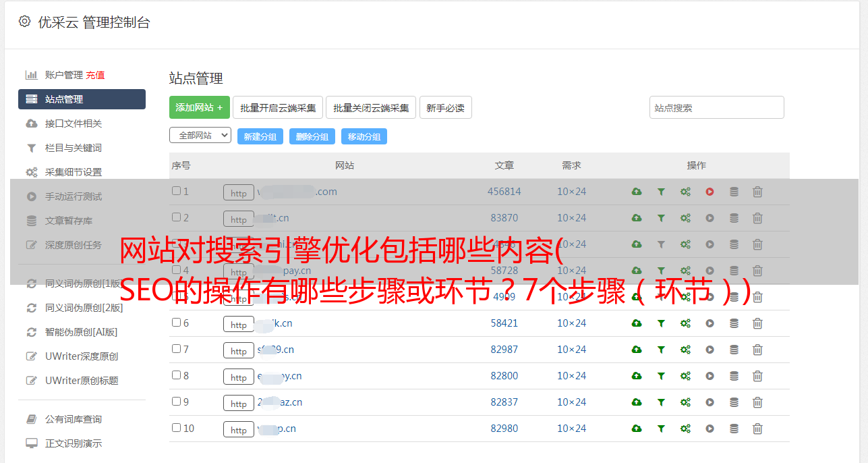Open 账户管理 in the sidebar
The height and width of the screenshot is (463, 868).
[63, 75]
